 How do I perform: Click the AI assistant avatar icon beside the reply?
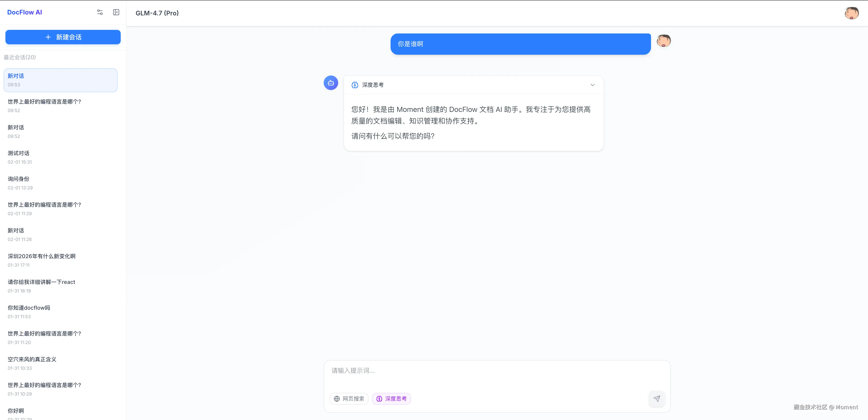(x=330, y=83)
